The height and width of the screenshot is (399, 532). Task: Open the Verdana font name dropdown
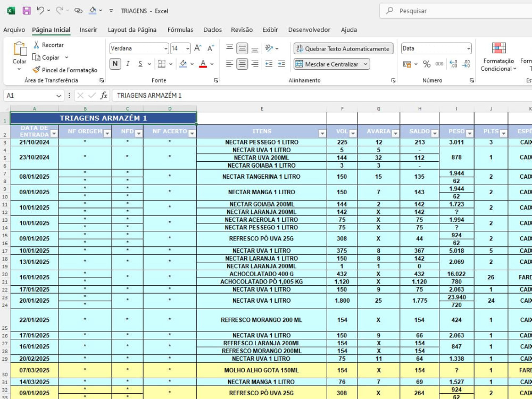[x=165, y=48]
